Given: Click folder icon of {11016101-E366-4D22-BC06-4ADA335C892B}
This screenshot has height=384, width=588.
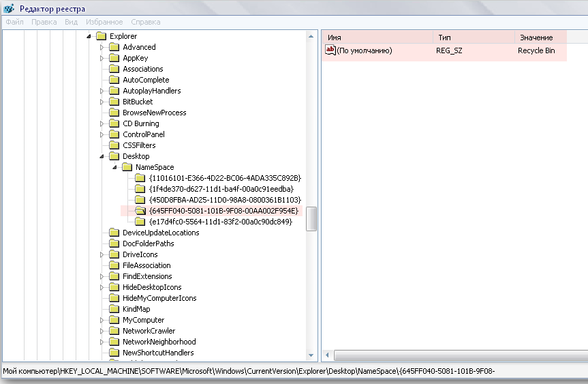Looking at the screenshot, I should 140,177.
